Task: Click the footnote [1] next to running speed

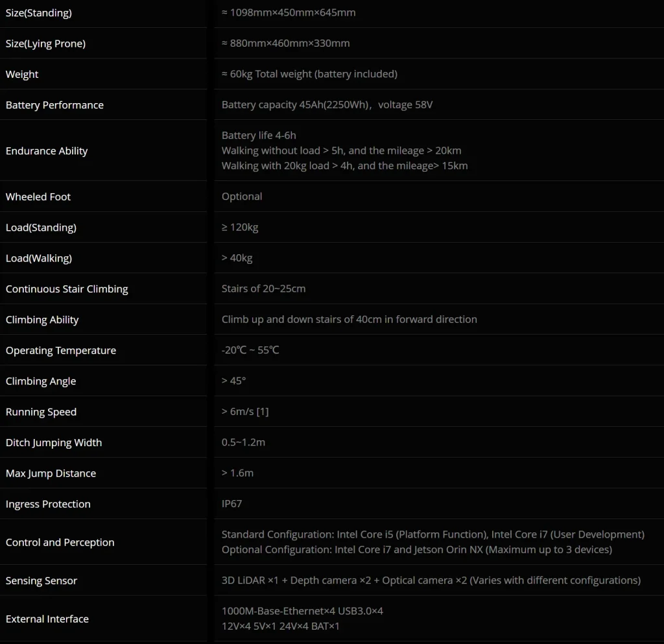Action: [263, 412]
